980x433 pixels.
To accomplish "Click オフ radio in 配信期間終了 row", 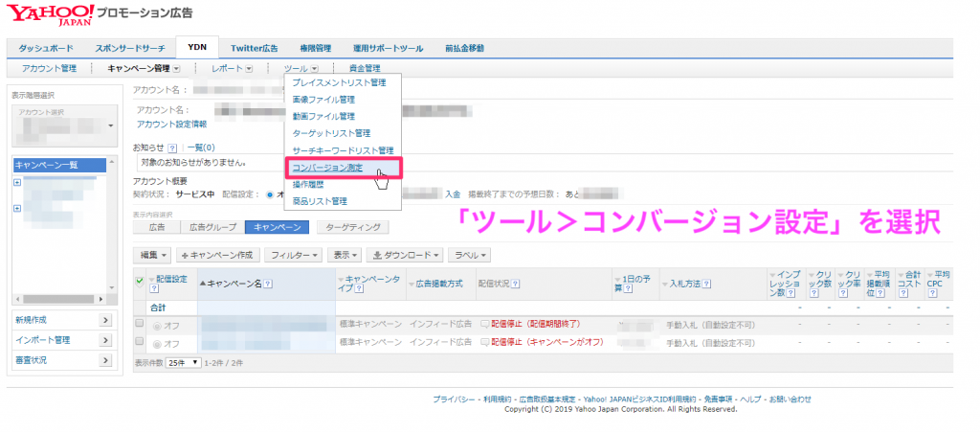I will [157, 326].
